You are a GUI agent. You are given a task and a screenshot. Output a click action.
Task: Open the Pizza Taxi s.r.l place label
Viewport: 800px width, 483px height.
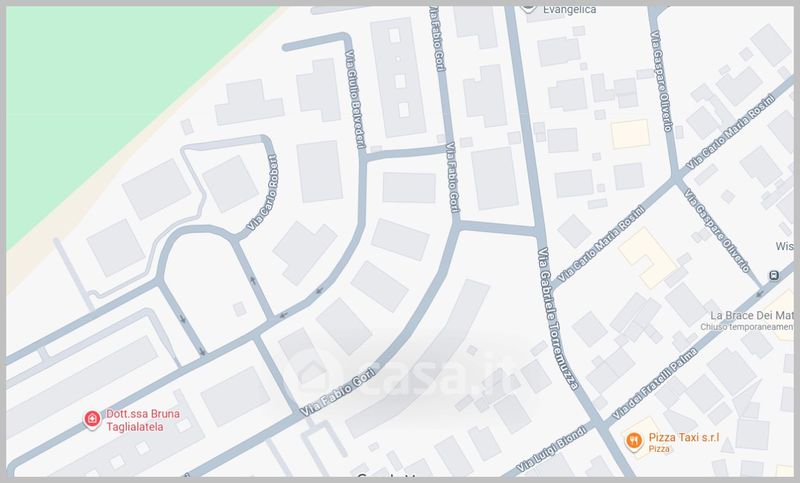(684, 438)
